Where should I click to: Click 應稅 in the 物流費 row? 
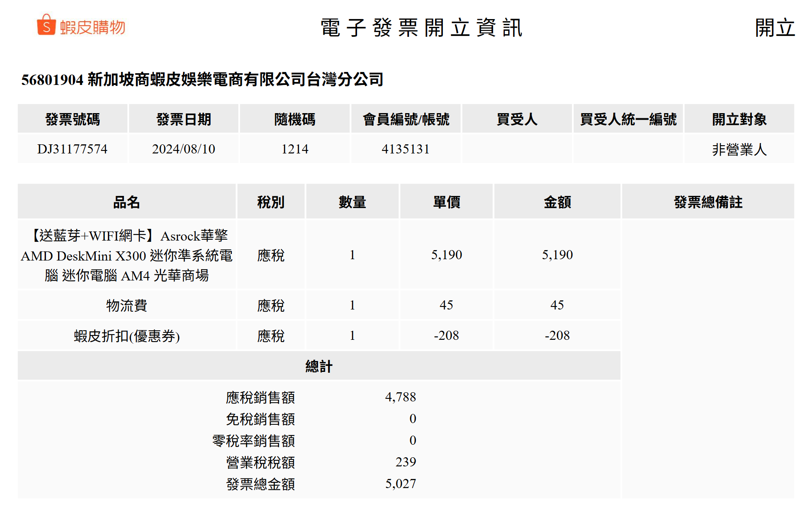[x=271, y=306]
